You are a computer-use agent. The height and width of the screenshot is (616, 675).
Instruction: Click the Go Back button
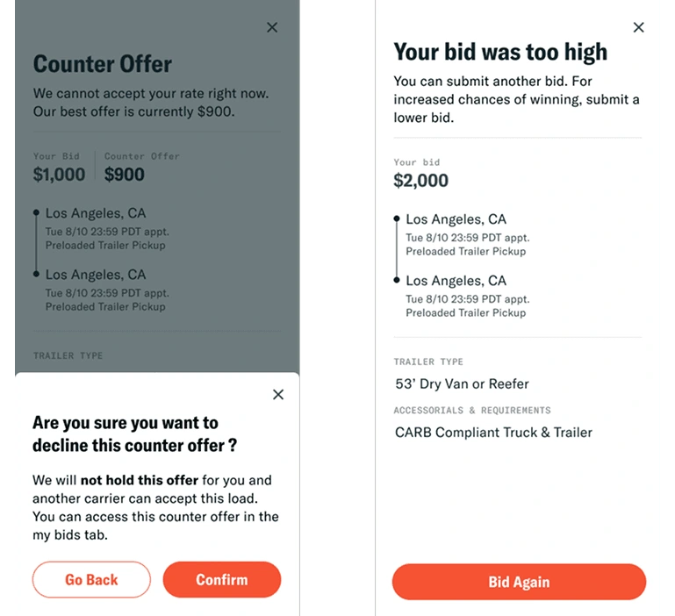(91, 579)
